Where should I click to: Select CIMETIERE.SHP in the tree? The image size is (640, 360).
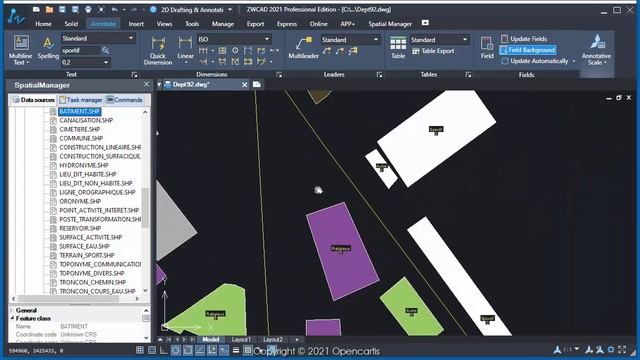(80, 129)
